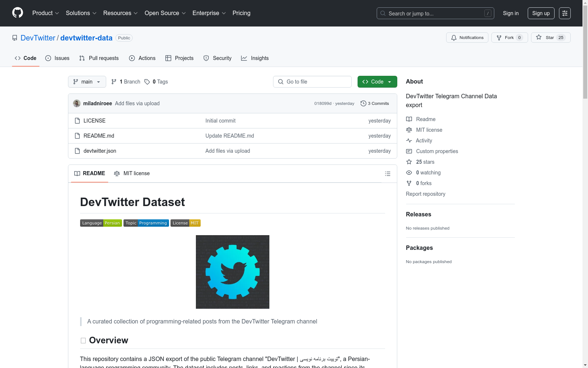Image resolution: width=588 pixels, height=368 pixels.
Task: Click the License MIT badge
Action: 186,223
